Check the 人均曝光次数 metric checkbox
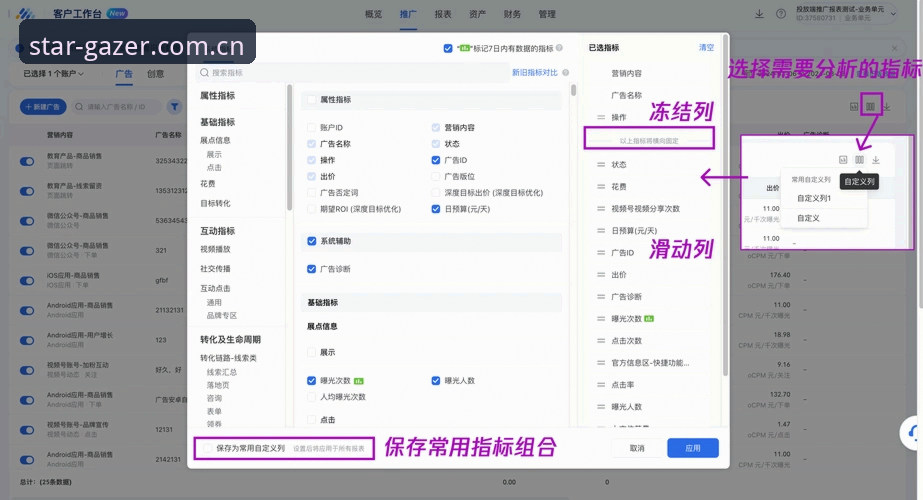This screenshot has width=923, height=500. [312, 397]
